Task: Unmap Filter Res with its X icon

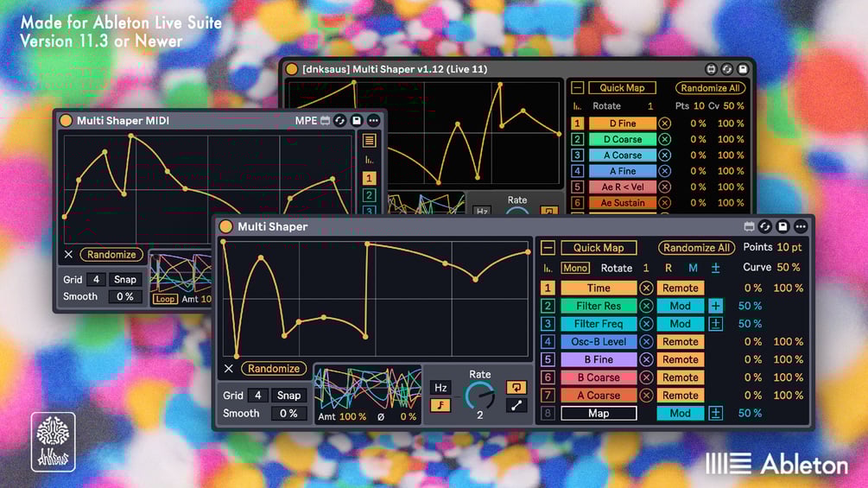Action: [646, 306]
